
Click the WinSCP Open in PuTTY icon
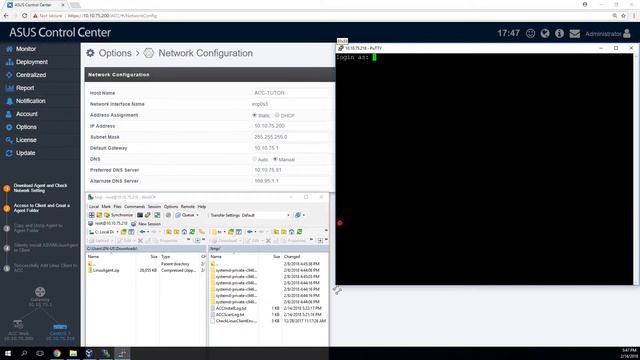click(148, 215)
